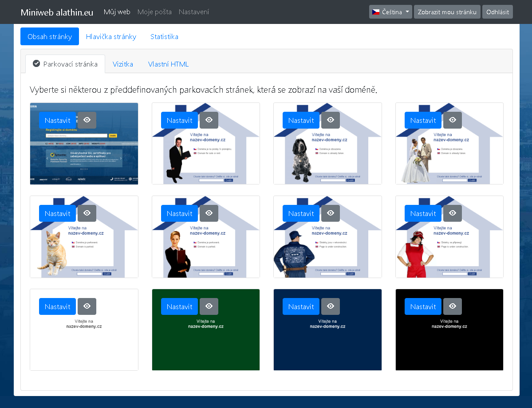Click Zobrazit mou stránku button
The height and width of the screenshot is (408, 532).
pos(447,12)
